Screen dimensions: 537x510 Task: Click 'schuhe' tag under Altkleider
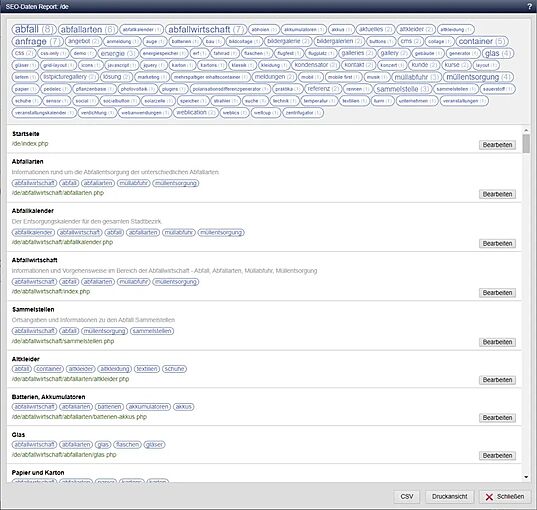(174, 369)
